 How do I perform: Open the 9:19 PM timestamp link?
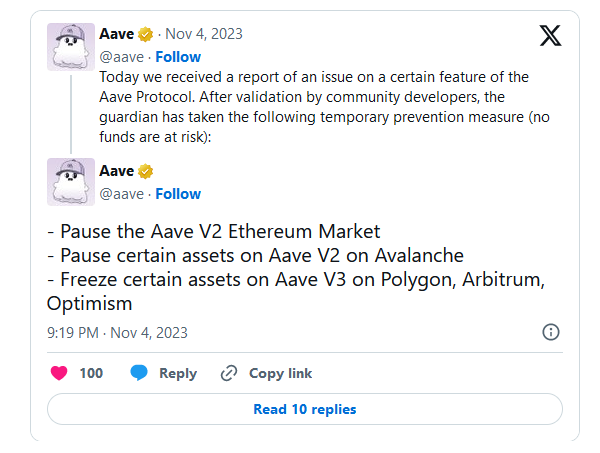(x=117, y=332)
